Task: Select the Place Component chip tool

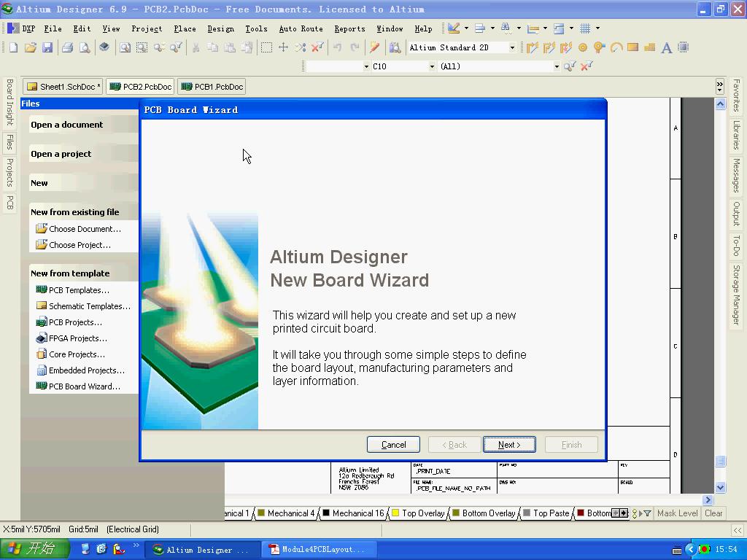Action: [x=683, y=47]
